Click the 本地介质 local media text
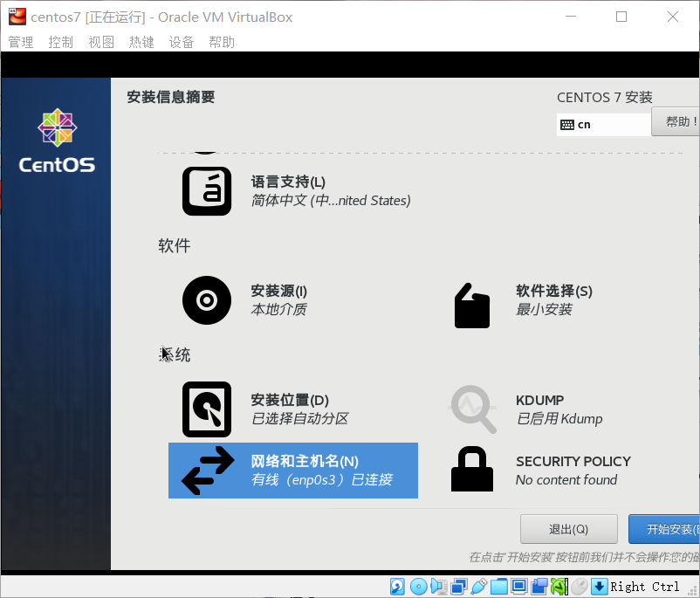The image size is (700, 598). [x=278, y=309]
